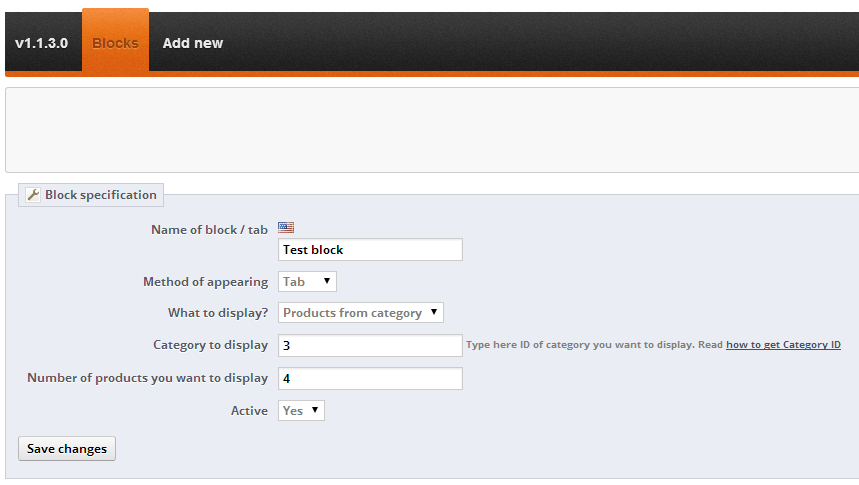Click the US flag language icon

pos(286,228)
